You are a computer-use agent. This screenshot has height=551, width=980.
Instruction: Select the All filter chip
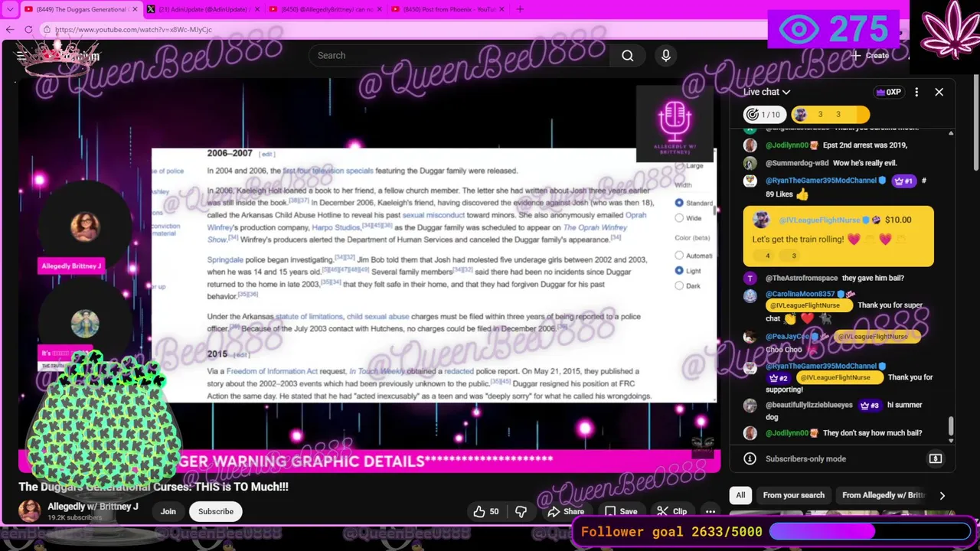coord(740,495)
